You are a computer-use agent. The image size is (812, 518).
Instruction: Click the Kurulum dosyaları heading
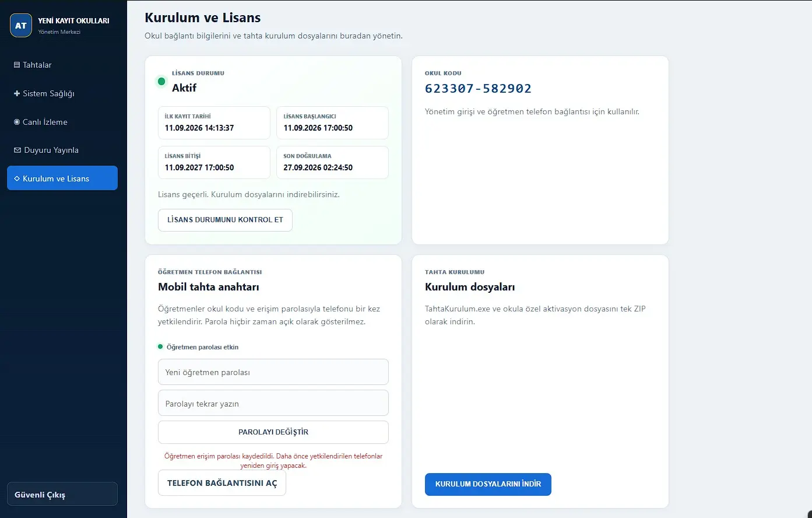[470, 287]
